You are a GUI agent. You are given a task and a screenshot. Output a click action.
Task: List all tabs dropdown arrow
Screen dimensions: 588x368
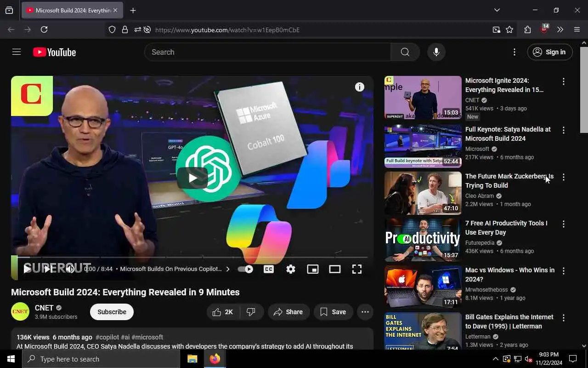pos(497,10)
